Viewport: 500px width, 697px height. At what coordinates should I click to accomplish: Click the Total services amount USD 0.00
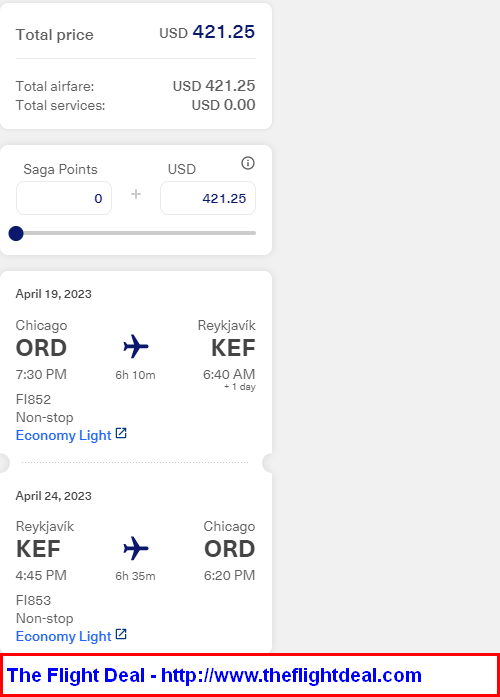pos(224,105)
